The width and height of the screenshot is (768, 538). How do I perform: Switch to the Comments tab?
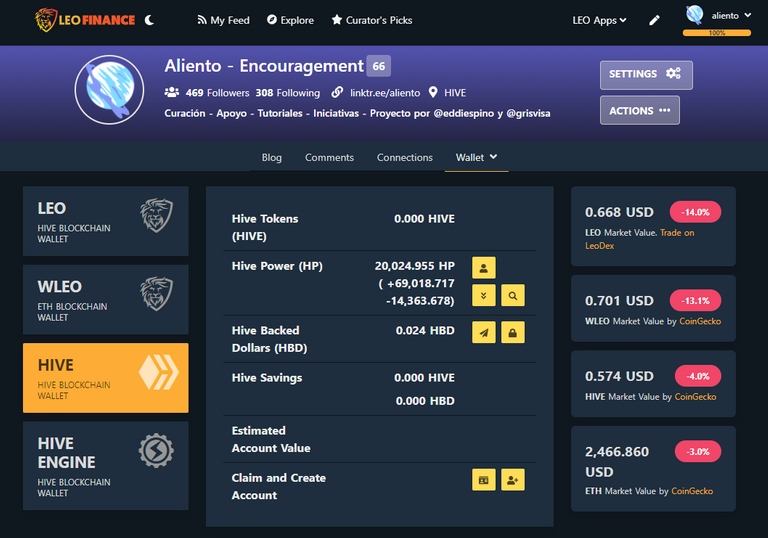click(330, 157)
